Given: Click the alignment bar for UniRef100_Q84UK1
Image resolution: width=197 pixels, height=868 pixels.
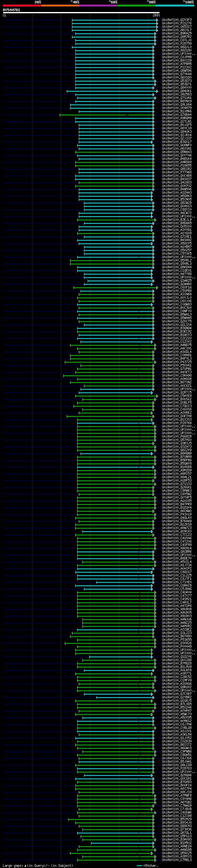Looking at the screenshot, I should 112,91.
